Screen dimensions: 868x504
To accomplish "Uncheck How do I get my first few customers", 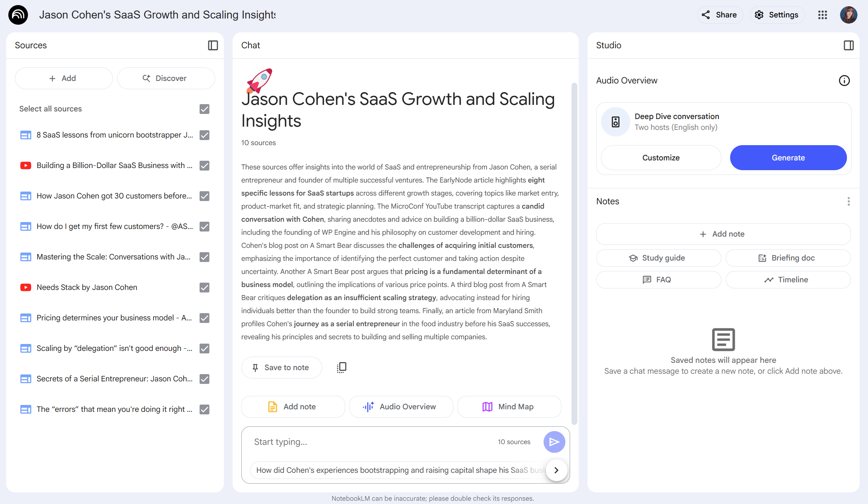I will click(x=204, y=226).
